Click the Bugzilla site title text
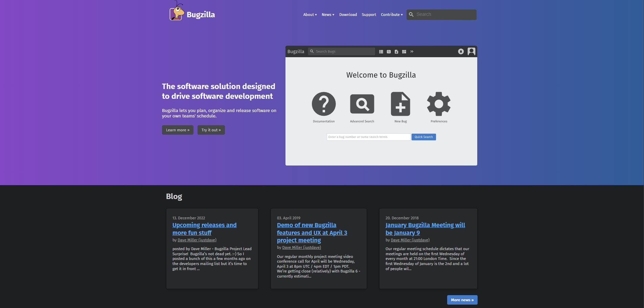 point(201,15)
